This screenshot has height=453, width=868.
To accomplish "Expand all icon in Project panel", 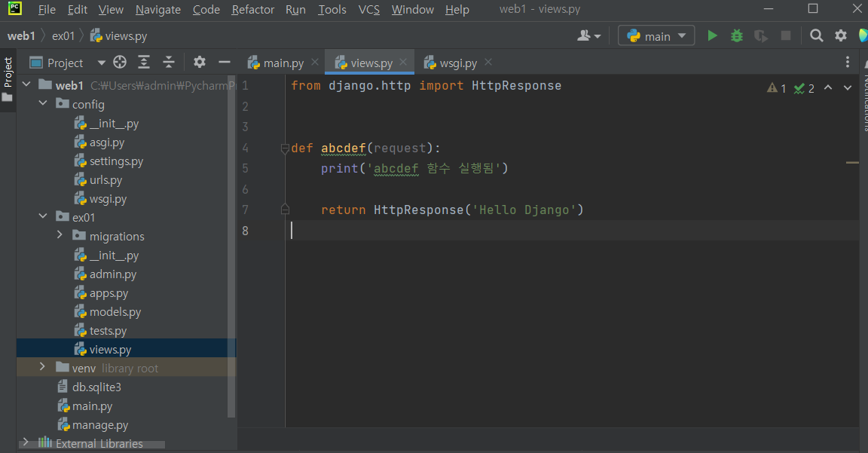I will pos(144,62).
